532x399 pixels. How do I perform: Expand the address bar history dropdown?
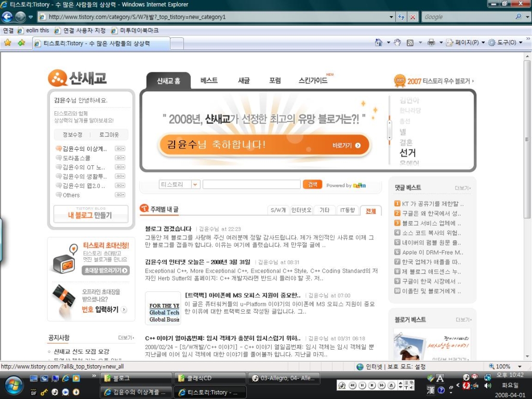click(x=391, y=17)
